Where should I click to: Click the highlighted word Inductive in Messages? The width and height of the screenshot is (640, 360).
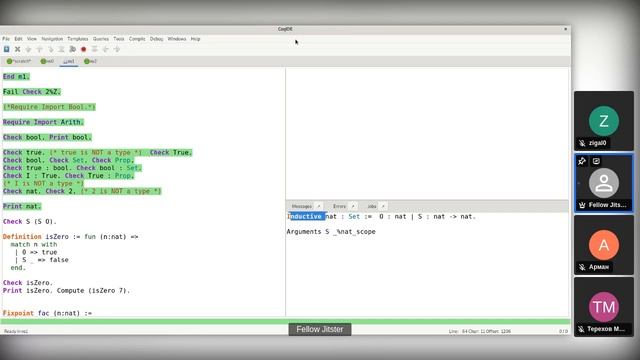[x=307, y=217]
